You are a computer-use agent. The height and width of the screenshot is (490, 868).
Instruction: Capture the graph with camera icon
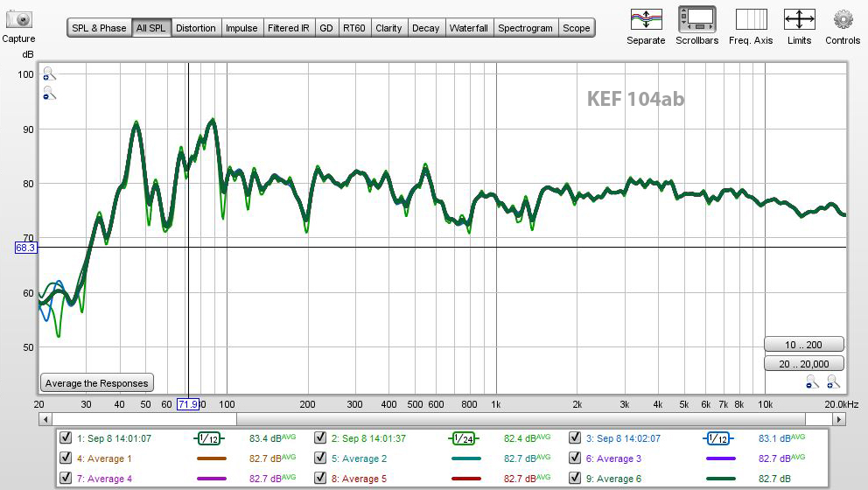19,19
